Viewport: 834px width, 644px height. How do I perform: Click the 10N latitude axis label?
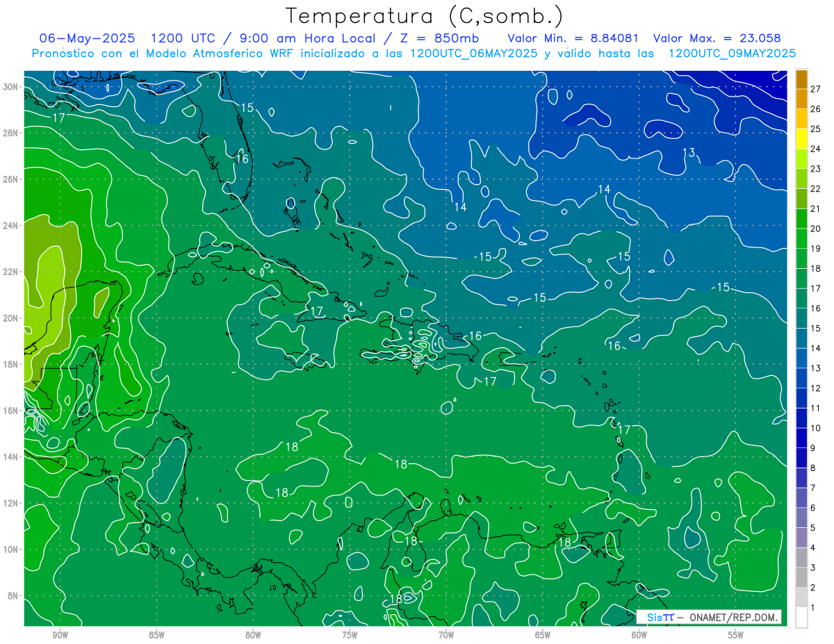point(11,550)
